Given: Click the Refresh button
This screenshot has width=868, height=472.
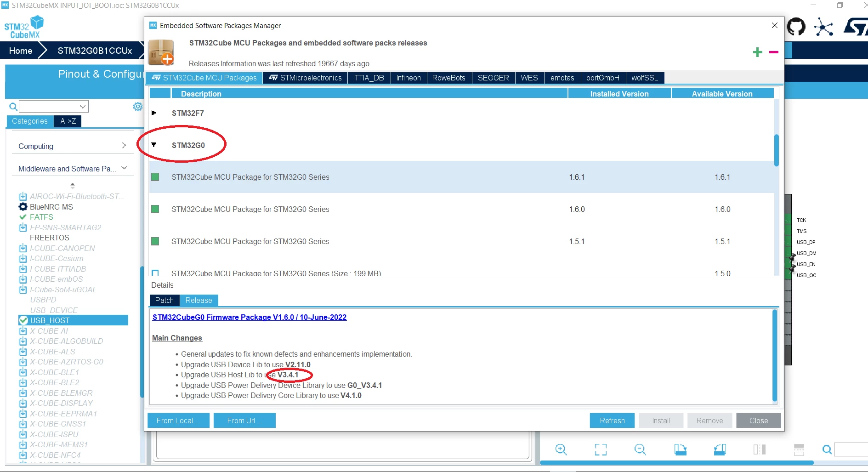Looking at the screenshot, I should [612, 421].
